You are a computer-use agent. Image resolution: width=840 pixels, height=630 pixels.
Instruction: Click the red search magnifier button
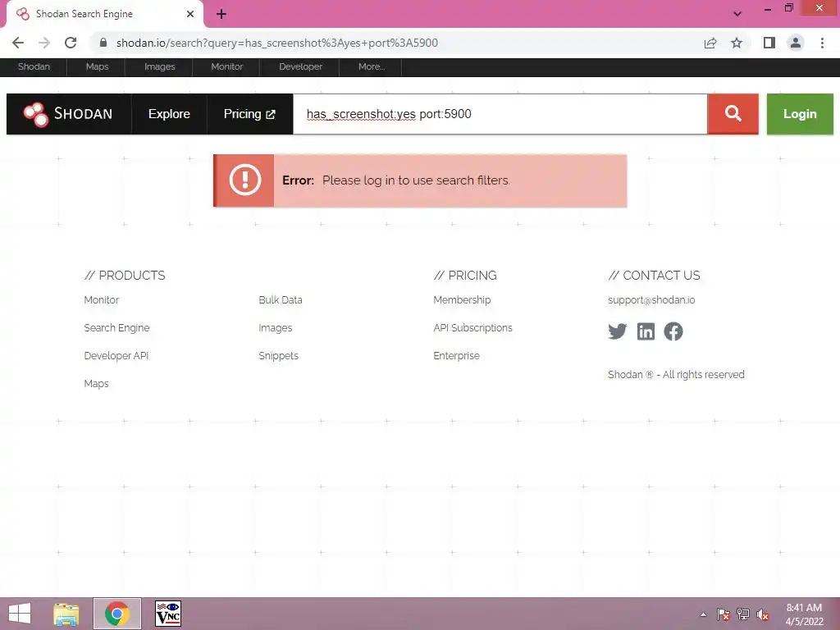pos(733,113)
